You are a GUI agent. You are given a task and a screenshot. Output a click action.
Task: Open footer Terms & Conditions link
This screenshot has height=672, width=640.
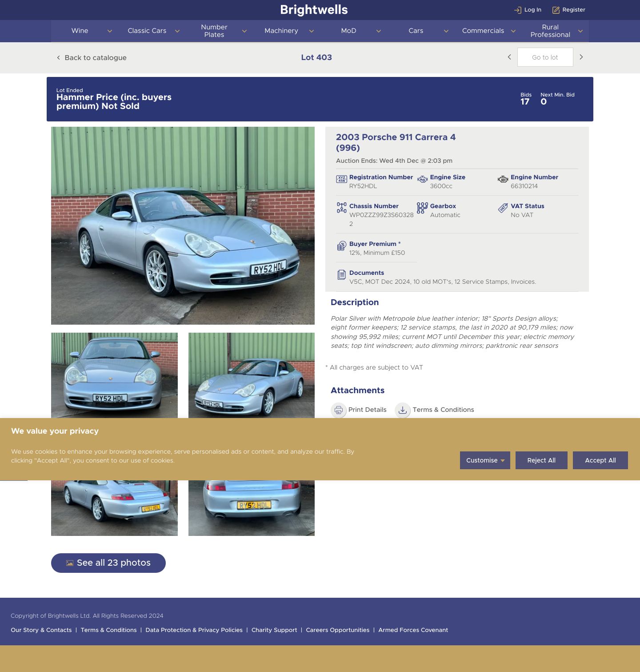coord(109,630)
